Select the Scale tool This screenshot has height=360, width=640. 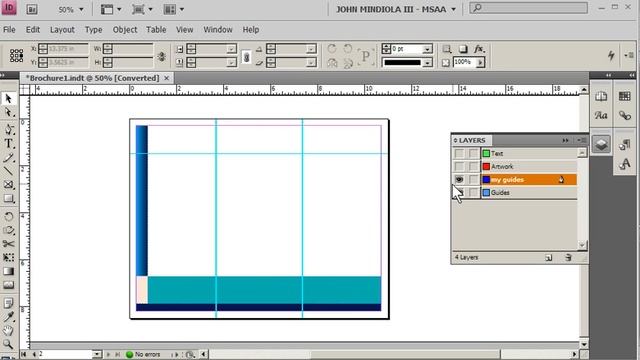pyautogui.click(x=9, y=230)
